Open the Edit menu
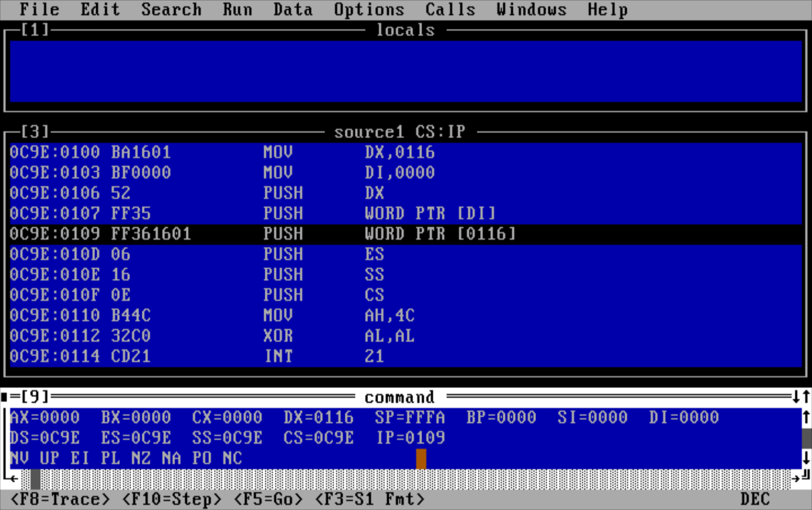Screen dimensions: 812x510 click(x=100, y=10)
